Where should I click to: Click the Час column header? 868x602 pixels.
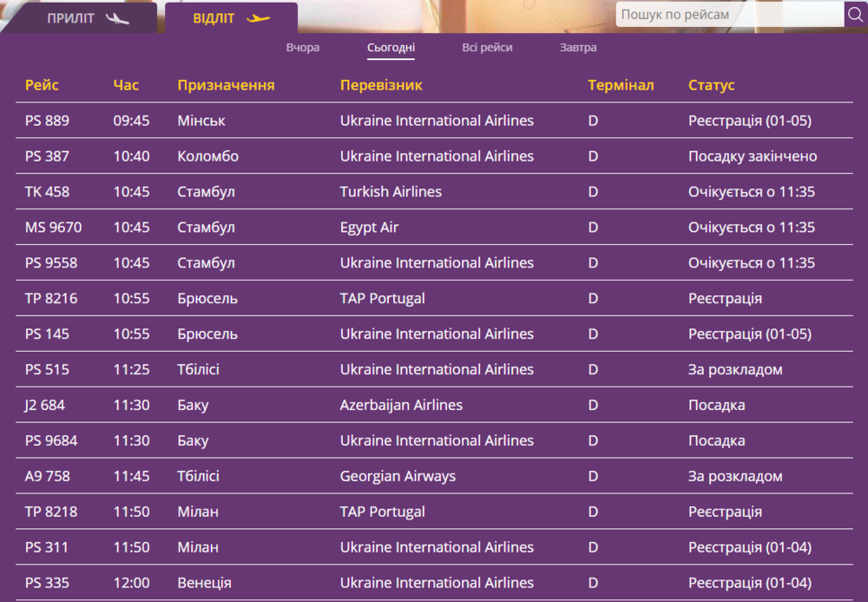(126, 85)
